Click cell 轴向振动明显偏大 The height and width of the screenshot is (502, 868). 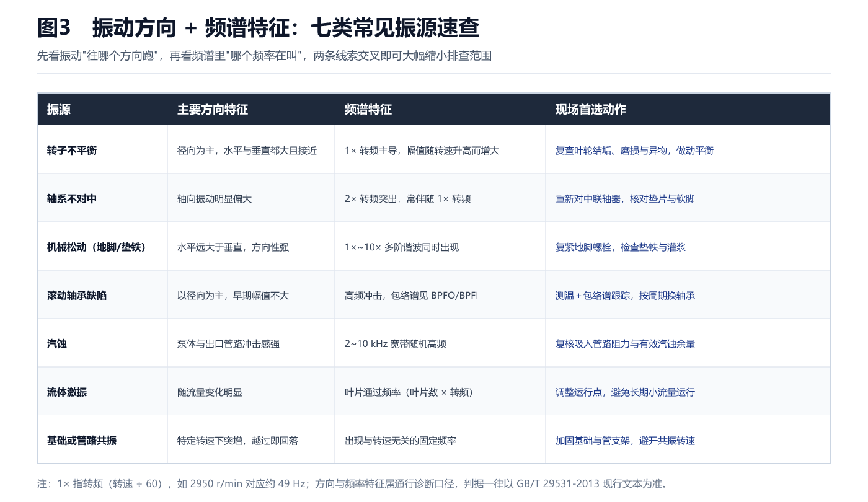point(215,199)
